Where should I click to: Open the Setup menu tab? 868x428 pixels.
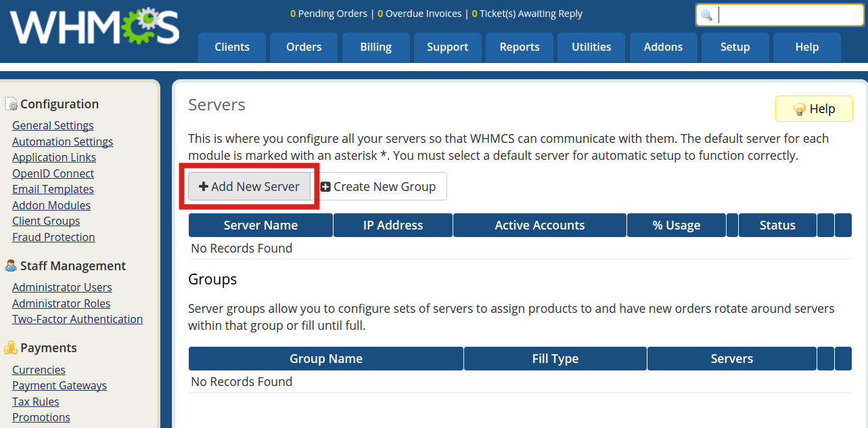click(735, 47)
